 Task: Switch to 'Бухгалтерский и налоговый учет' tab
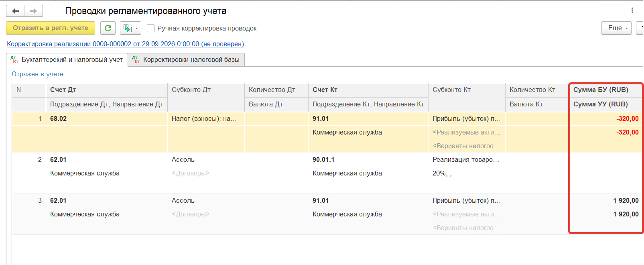(x=67, y=60)
